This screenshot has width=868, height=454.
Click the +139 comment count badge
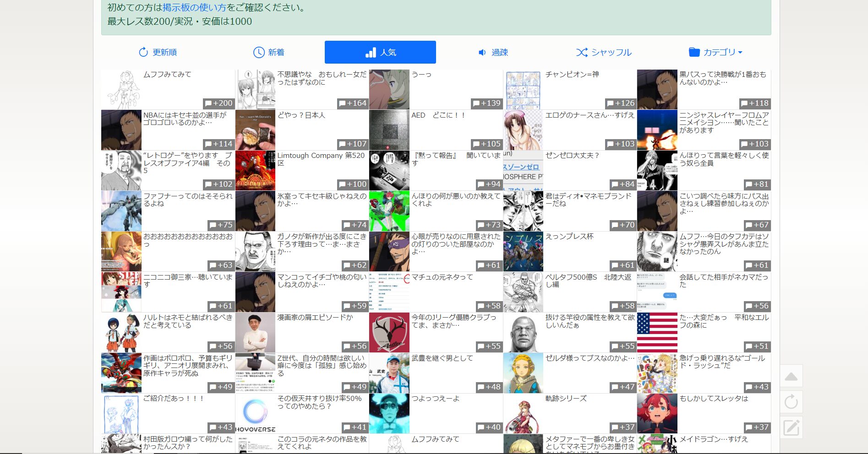[x=486, y=103]
